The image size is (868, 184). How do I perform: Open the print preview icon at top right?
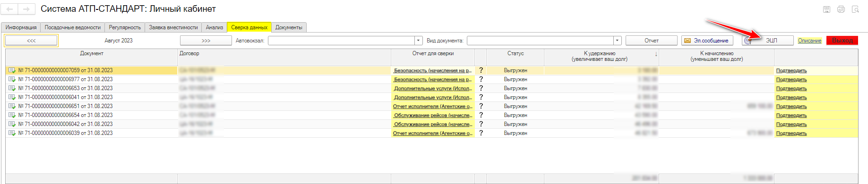point(855,9)
